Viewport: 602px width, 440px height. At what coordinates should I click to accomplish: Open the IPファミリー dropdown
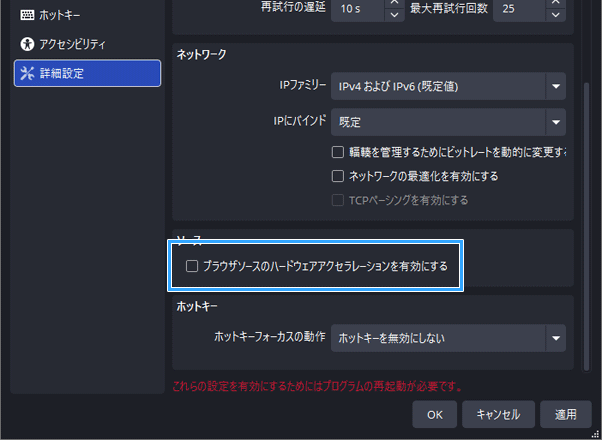click(x=448, y=86)
